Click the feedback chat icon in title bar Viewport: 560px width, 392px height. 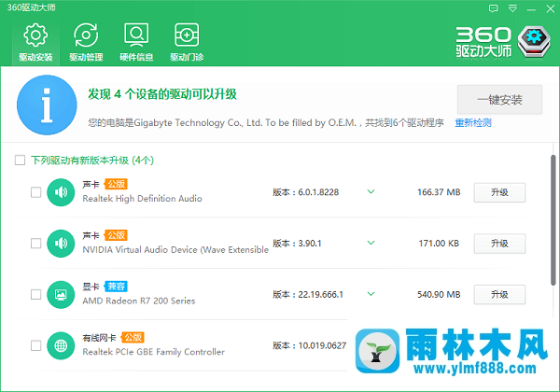click(x=493, y=8)
